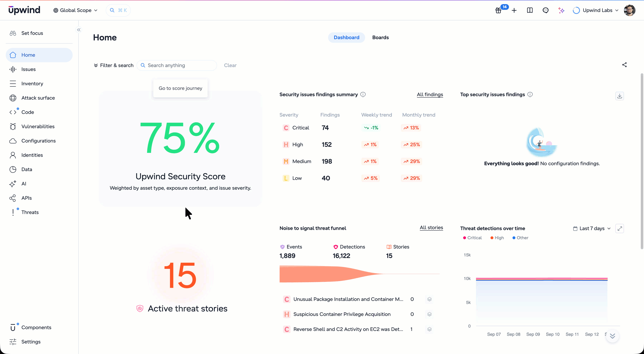
Task: Open the chat support icon
Action: coord(545,10)
